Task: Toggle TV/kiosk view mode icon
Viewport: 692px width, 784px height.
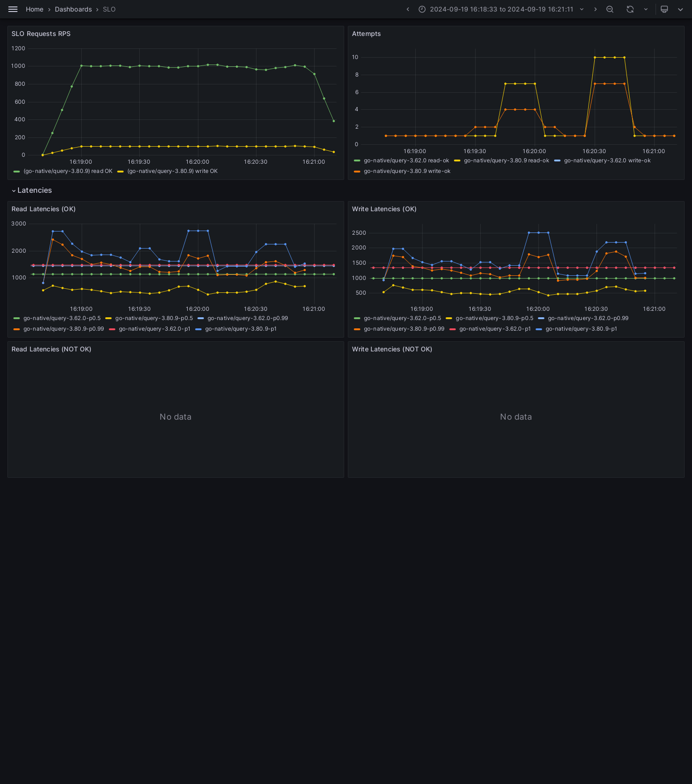Action: tap(664, 9)
